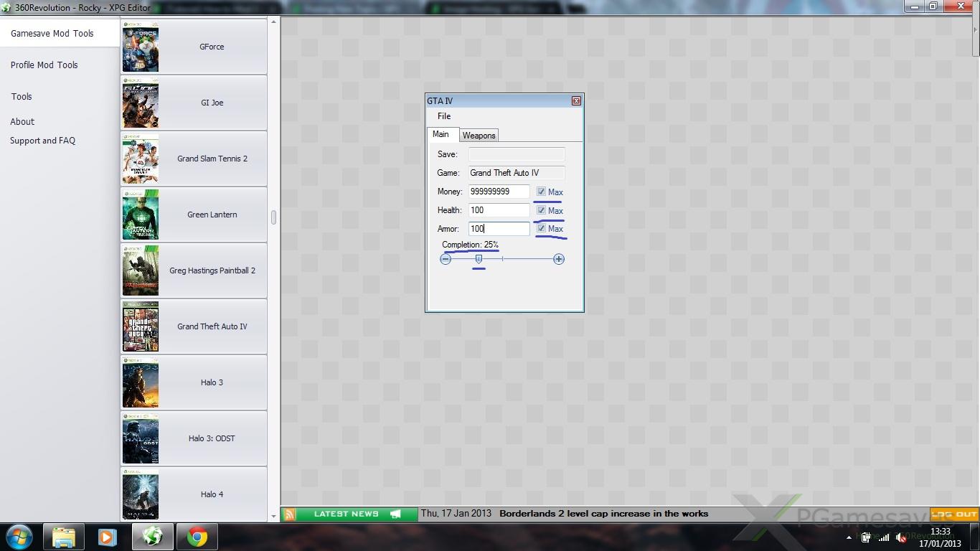Click the minus icon on Completion slider

click(446, 259)
